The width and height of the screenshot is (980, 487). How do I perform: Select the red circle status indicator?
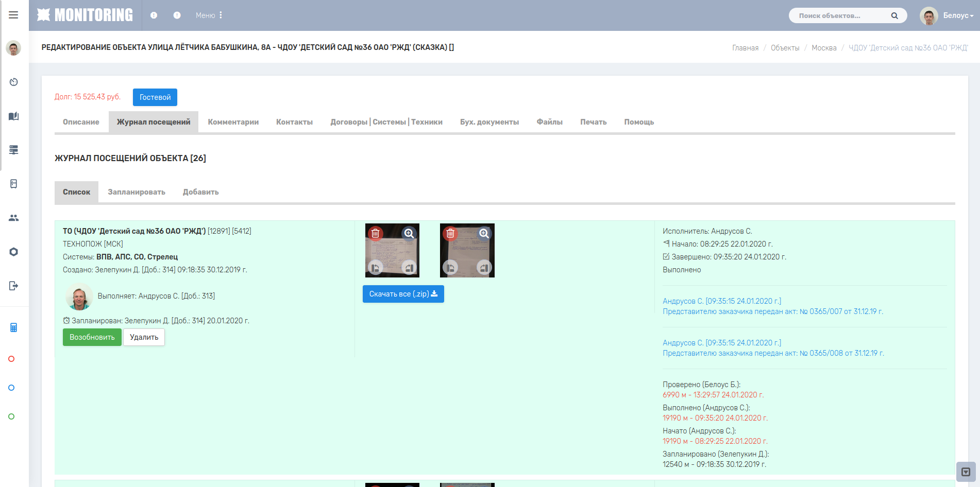coord(11,359)
